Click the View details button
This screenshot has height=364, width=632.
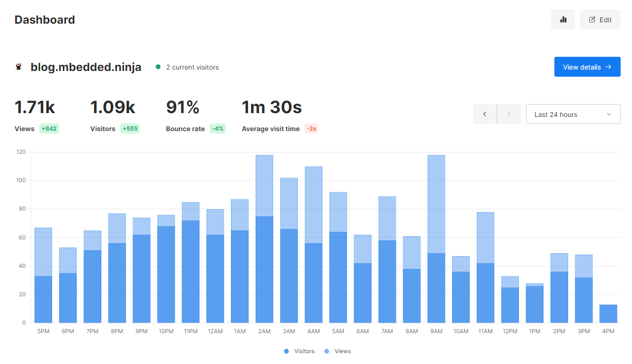[x=587, y=67]
